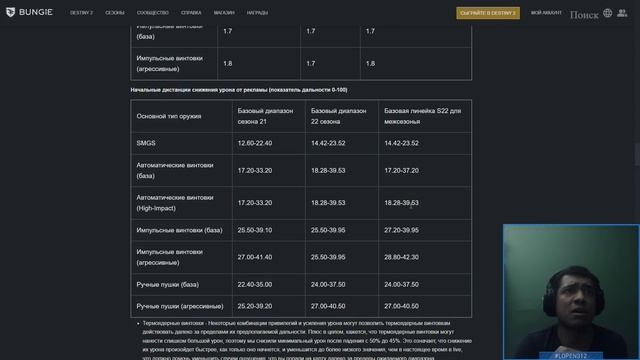Open the friends people icon
The height and width of the screenshot is (360, 640).
622,13
